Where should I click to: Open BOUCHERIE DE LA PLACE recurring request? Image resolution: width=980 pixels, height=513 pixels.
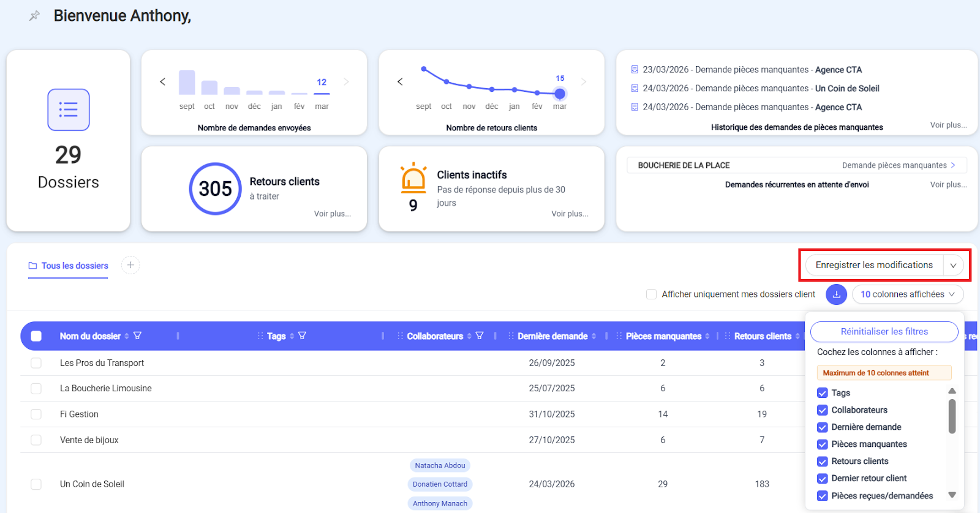click(796, 165)
